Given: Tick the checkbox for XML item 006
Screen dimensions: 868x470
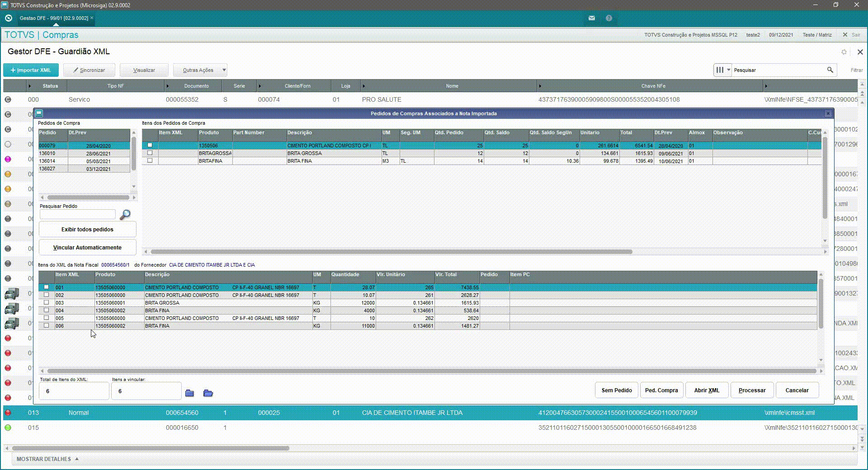Looking at the screenshot, I should coord(46,326).
